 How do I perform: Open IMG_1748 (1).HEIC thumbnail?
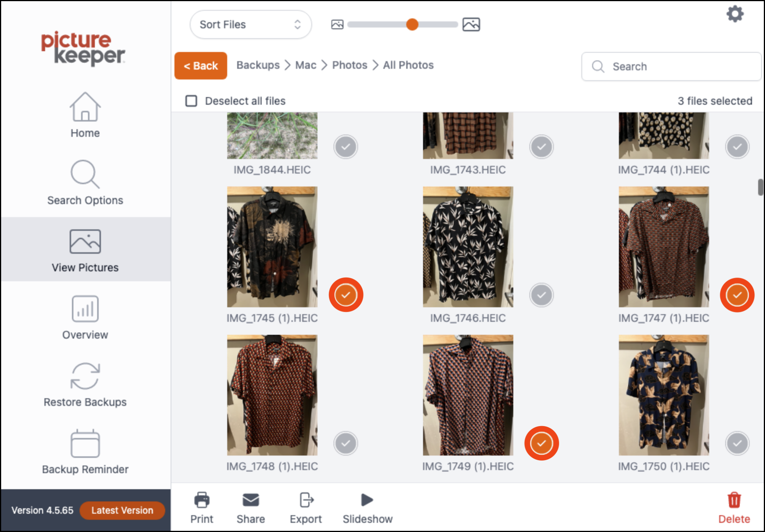[x=272, y=395]
